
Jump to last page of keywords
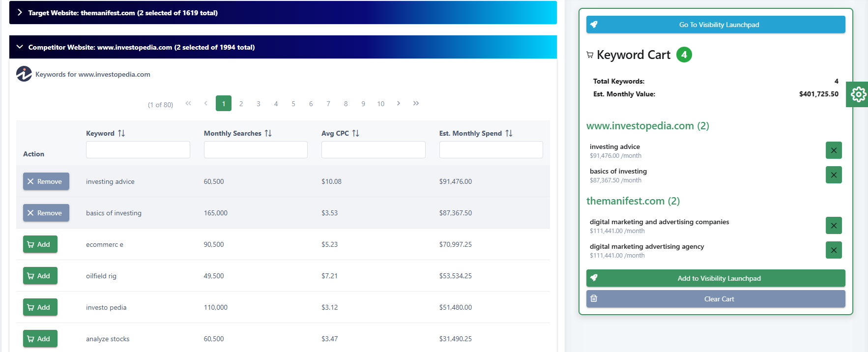point(416,103)
